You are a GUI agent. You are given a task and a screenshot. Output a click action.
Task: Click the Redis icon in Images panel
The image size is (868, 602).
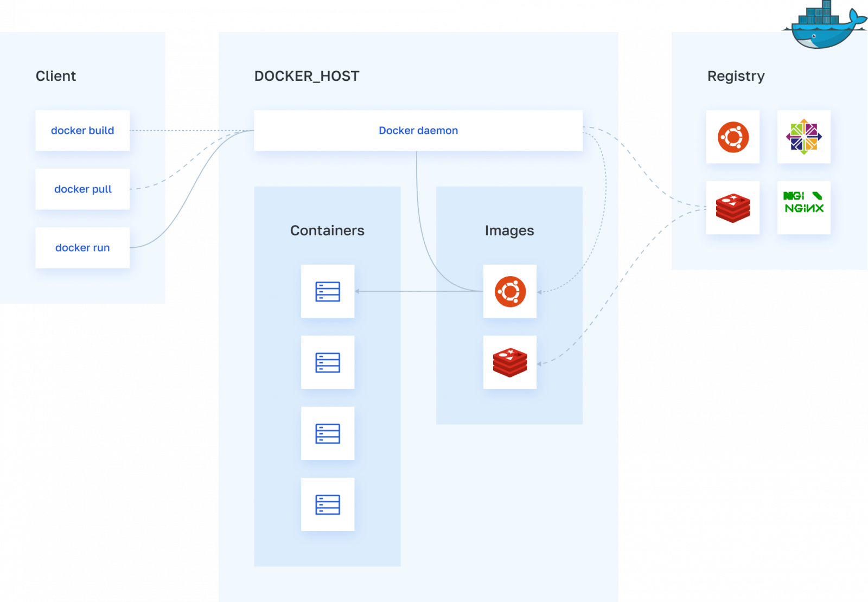coord(510,362)
